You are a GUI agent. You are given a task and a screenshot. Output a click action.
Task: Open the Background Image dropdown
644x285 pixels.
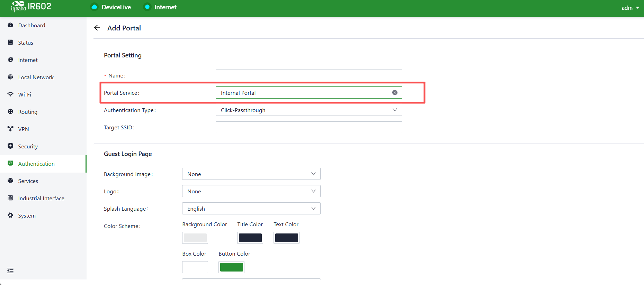click(x=251, y=174)
